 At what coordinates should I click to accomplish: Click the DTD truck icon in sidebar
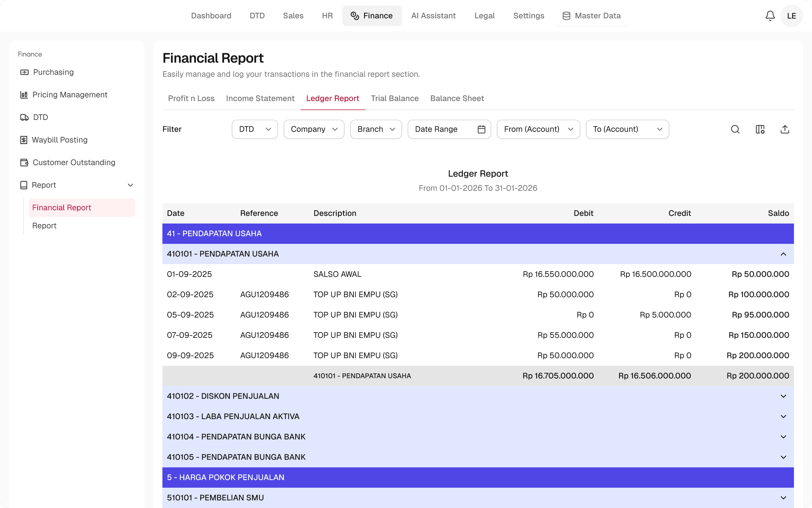[x=24, y=117]
